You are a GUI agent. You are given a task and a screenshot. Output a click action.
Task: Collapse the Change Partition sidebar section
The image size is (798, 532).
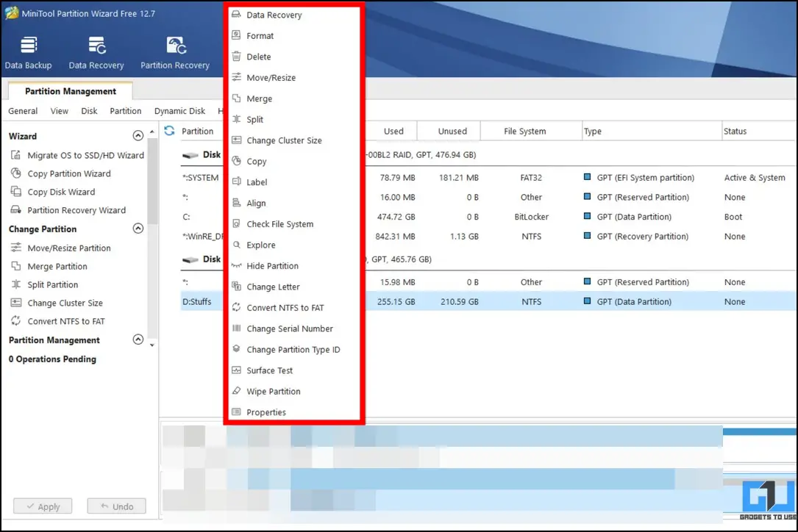click(x=138, y=229)
